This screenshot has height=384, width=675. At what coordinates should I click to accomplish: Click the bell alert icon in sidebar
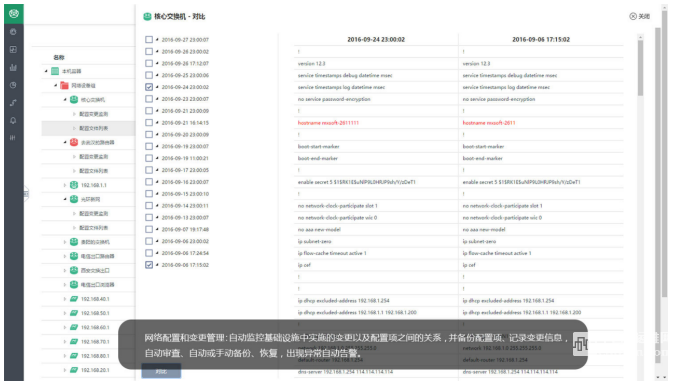click(13, 121)
